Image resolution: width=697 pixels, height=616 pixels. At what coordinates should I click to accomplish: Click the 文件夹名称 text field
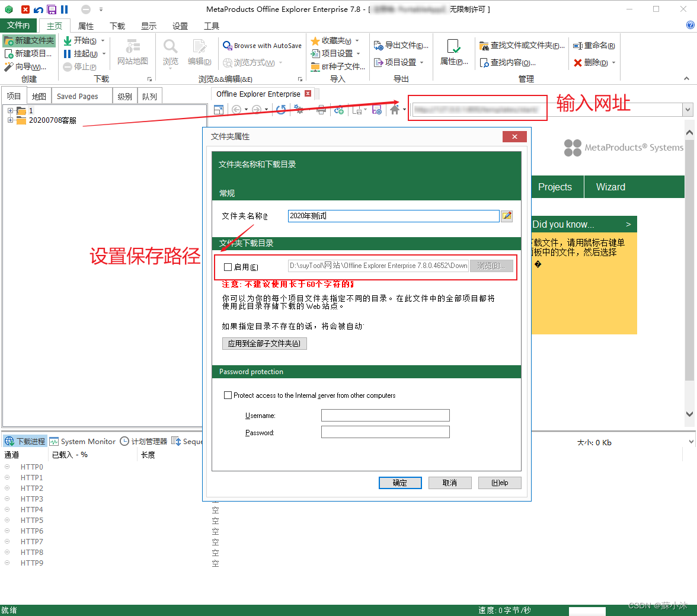click(394, 216)
